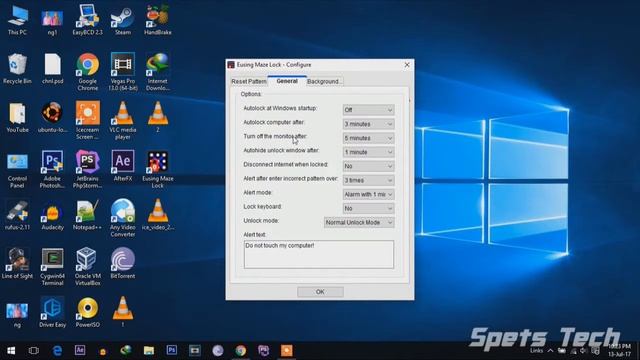The image size is (640, 360).
Task: Open After Effects from the taskbar
Action: click(x=80, y=350)
